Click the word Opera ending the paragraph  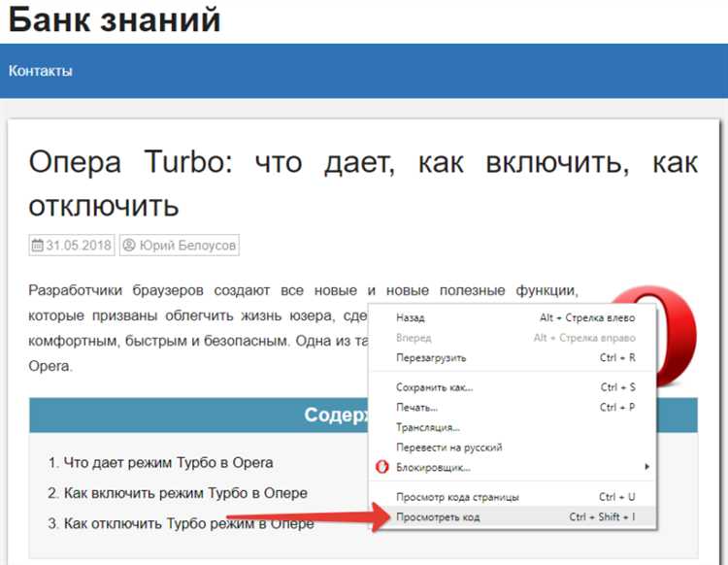[x=50, y=366]
